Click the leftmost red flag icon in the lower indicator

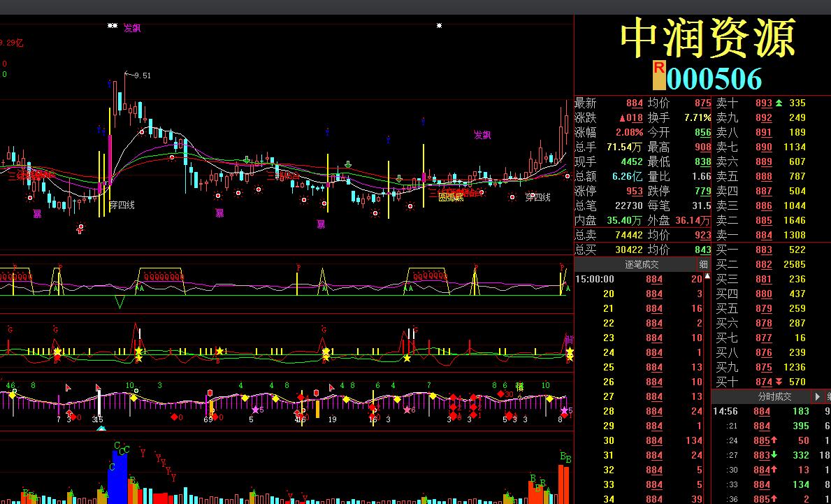[68, 388]
